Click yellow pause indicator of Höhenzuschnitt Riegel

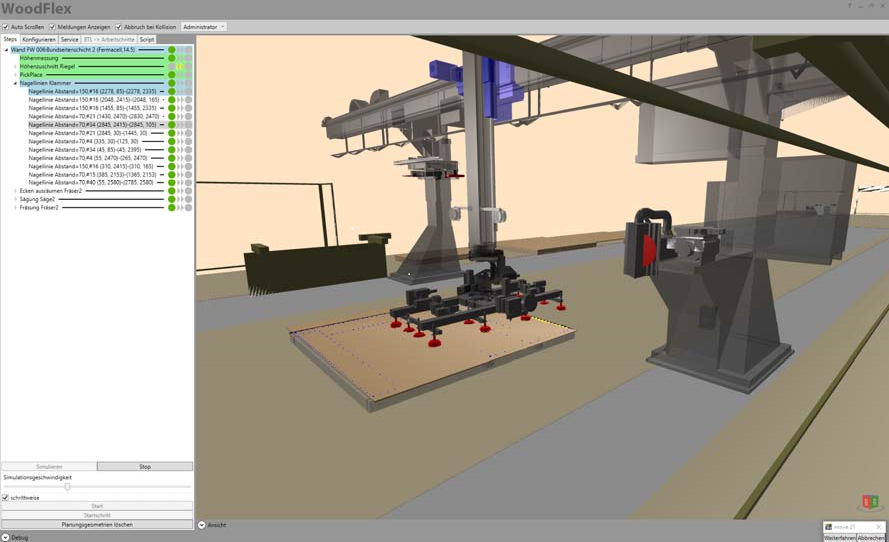180,66
